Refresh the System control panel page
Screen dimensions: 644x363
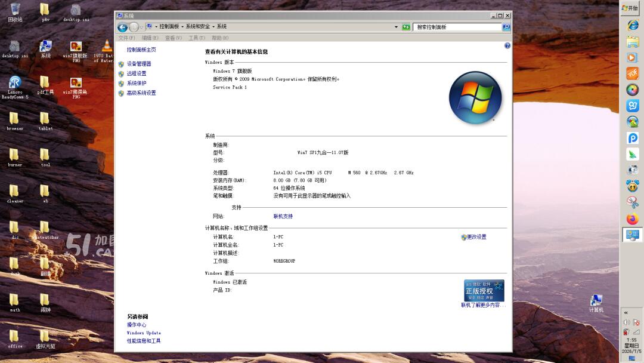406,27
